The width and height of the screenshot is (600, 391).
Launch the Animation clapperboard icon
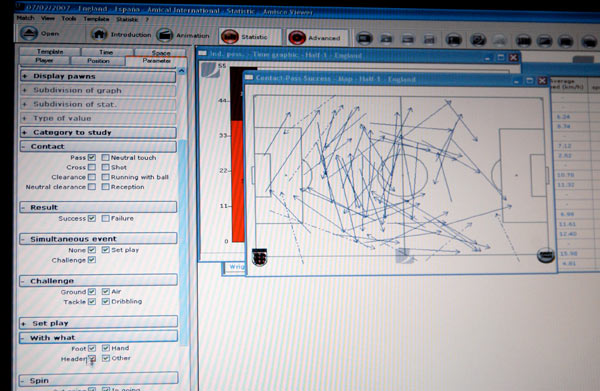pos(165,35)
